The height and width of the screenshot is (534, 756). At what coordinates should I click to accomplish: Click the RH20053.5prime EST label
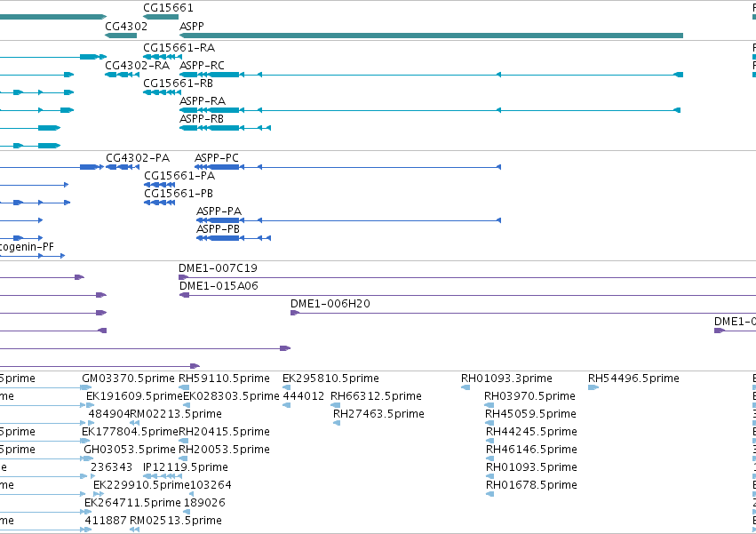coord(224,450)
